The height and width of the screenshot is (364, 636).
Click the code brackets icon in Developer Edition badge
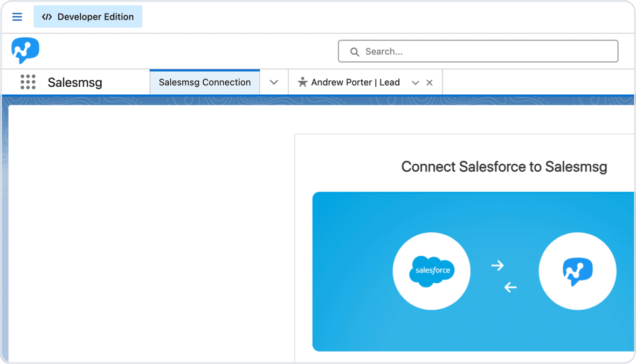pos(47,17)
